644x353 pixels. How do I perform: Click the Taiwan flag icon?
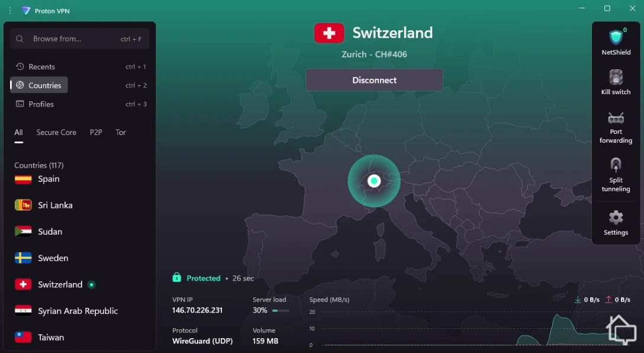click(23, 337)
